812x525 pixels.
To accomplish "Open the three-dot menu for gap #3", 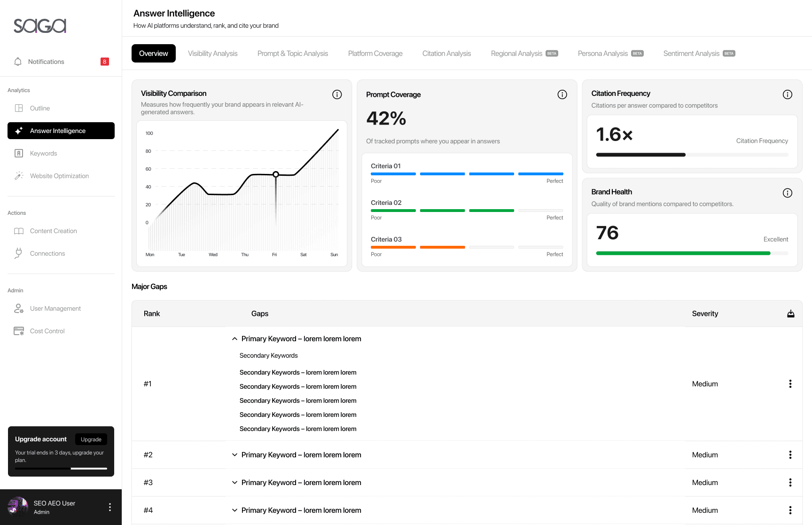I will pyautogui.click(x=790, y=482).
